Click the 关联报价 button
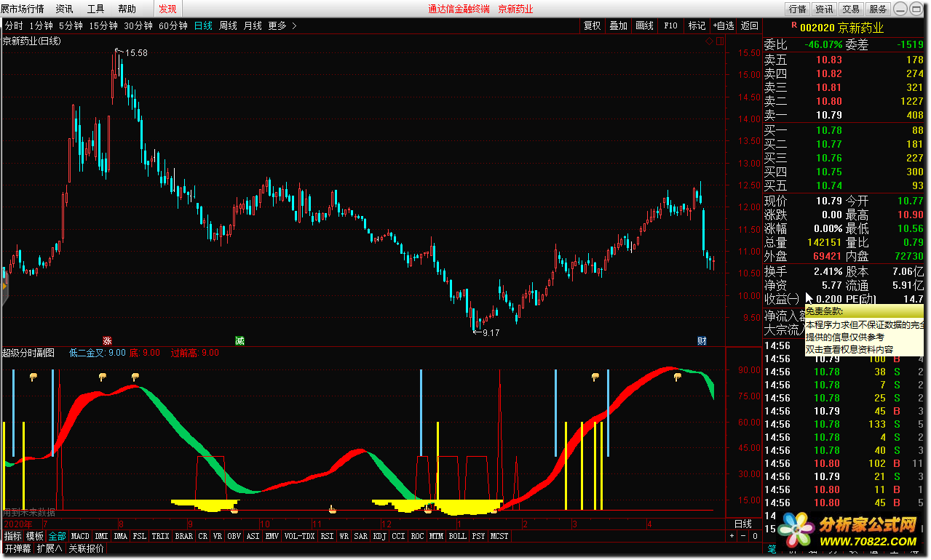The image size is (931, 560). tap(87, 548)
